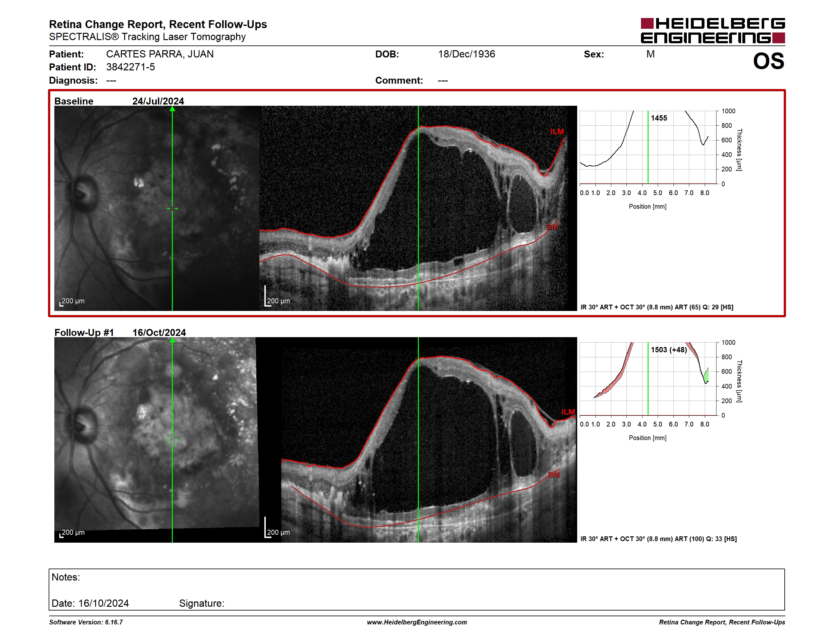Screen dimensions: 834x644
Task: Click the baseline thickness value '1455'
Action: [x=659, y=118]
